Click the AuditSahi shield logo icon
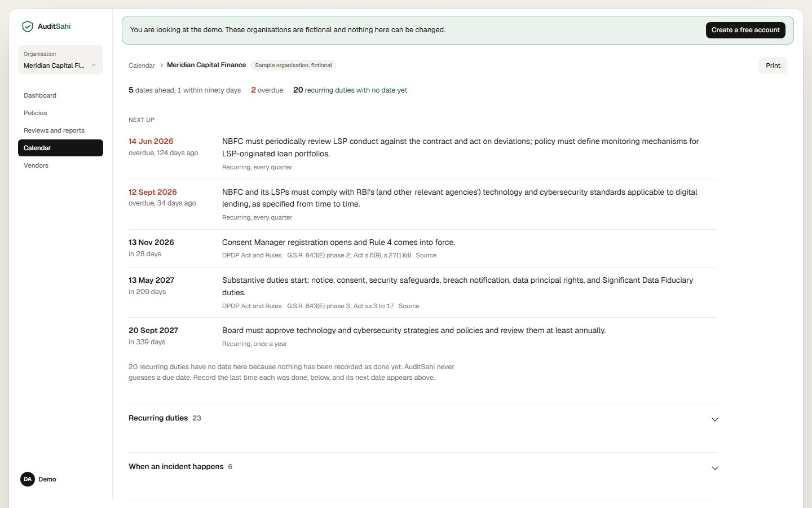Viewport: 812px width, 508px height. tap(27, 27)
